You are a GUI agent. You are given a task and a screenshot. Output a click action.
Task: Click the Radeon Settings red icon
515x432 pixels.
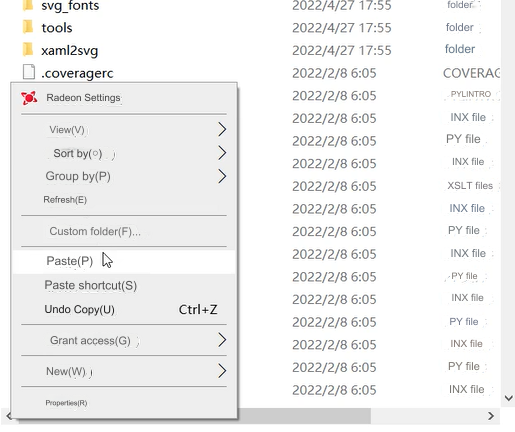(x=29, y=98)
